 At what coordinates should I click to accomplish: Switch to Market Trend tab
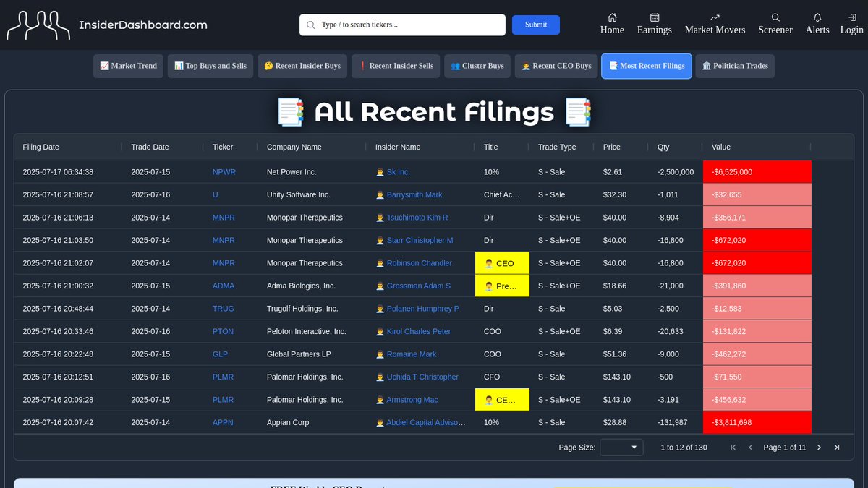129,66
